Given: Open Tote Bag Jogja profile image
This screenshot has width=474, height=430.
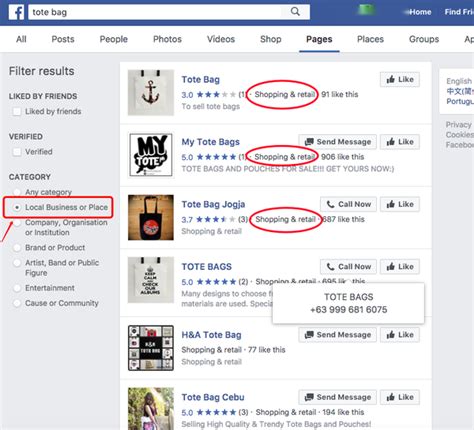Looking at the screenshot, I should [x=151, y=217].
